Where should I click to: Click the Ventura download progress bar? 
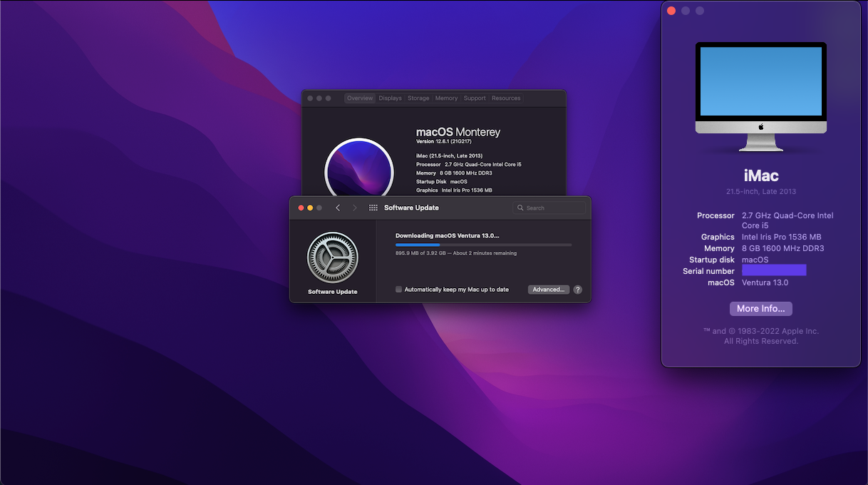484,245
